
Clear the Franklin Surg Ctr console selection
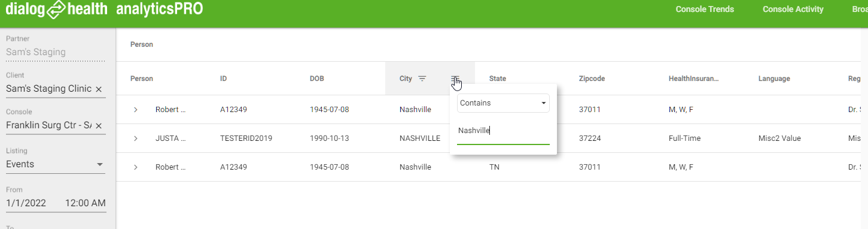99,125
